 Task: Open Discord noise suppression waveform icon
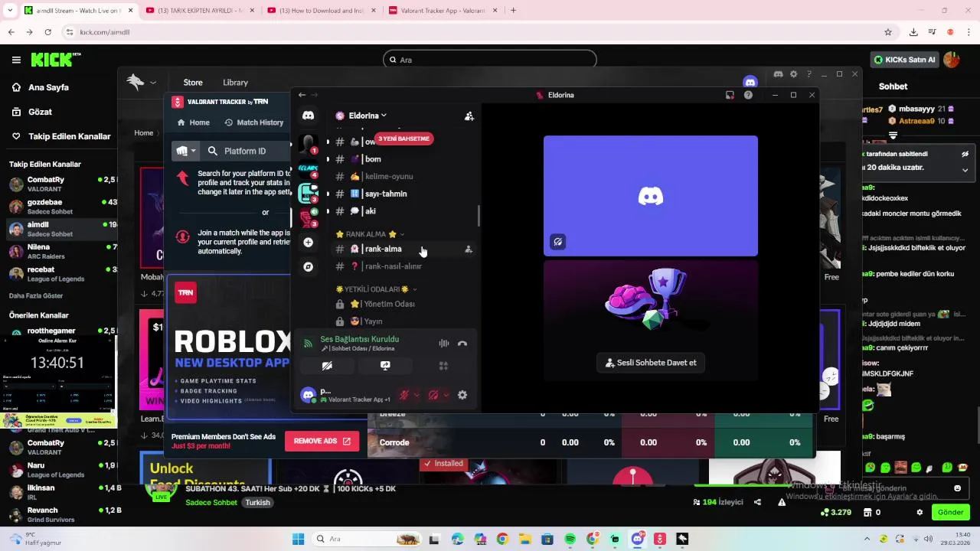(443, 344)
